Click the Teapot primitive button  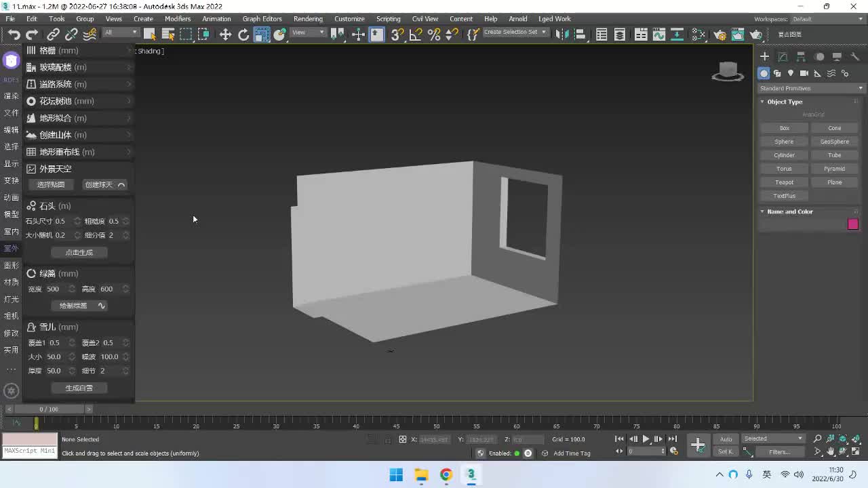pyautogui.click(x=784, y=182)
